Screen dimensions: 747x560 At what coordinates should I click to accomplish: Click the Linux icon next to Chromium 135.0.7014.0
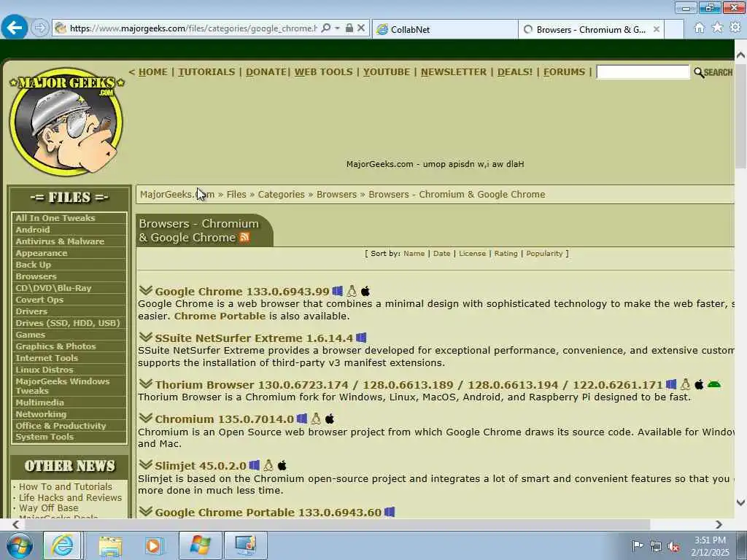[316, 419]
